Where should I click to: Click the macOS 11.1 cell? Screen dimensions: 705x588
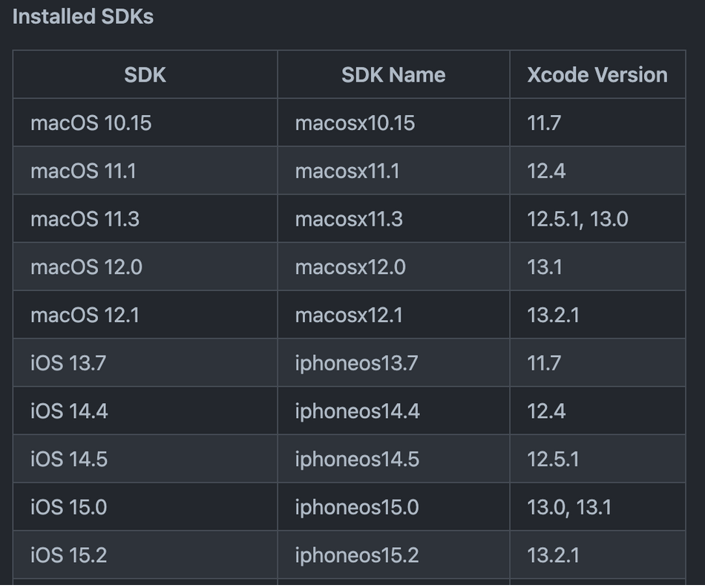[x=145, y=171]
